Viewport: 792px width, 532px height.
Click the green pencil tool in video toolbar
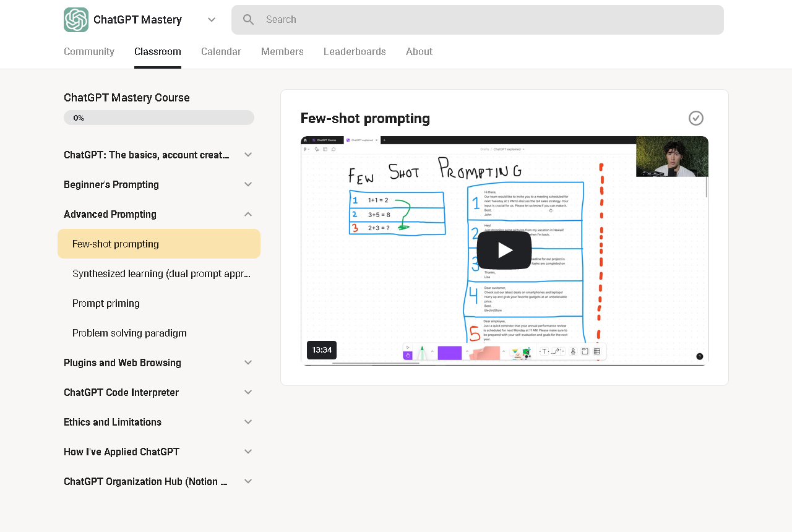421,353
